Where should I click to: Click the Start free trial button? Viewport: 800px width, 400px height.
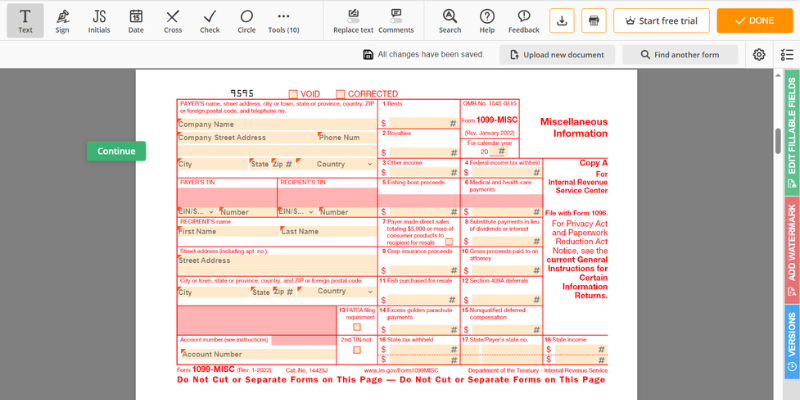point(661,20)
